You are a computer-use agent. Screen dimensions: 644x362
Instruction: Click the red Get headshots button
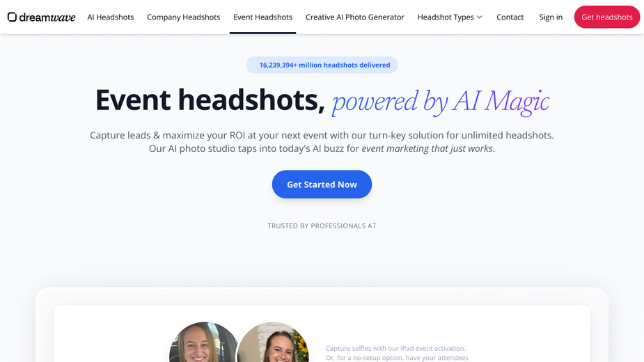[607, 17]
